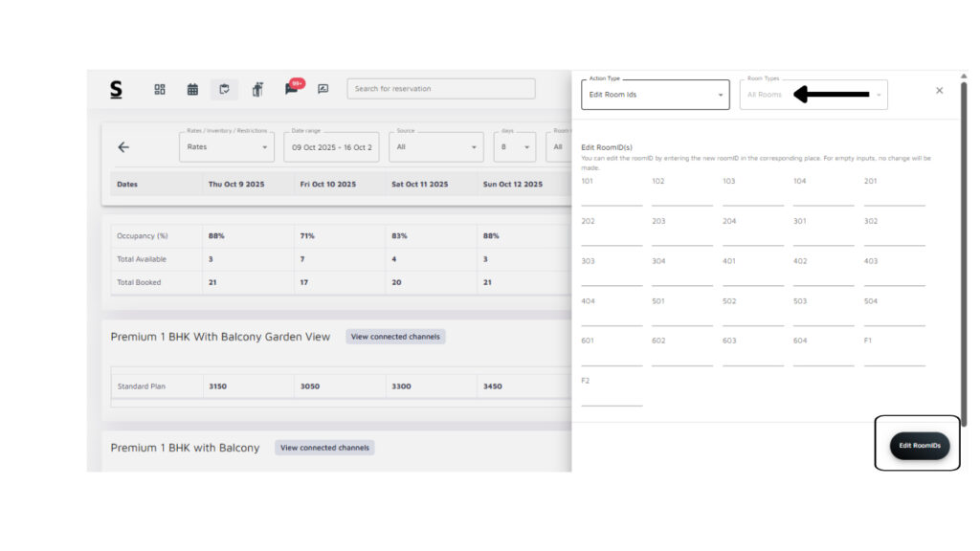Expand the Action Type dropdown

pyautogui.click(x=656, y=95)
